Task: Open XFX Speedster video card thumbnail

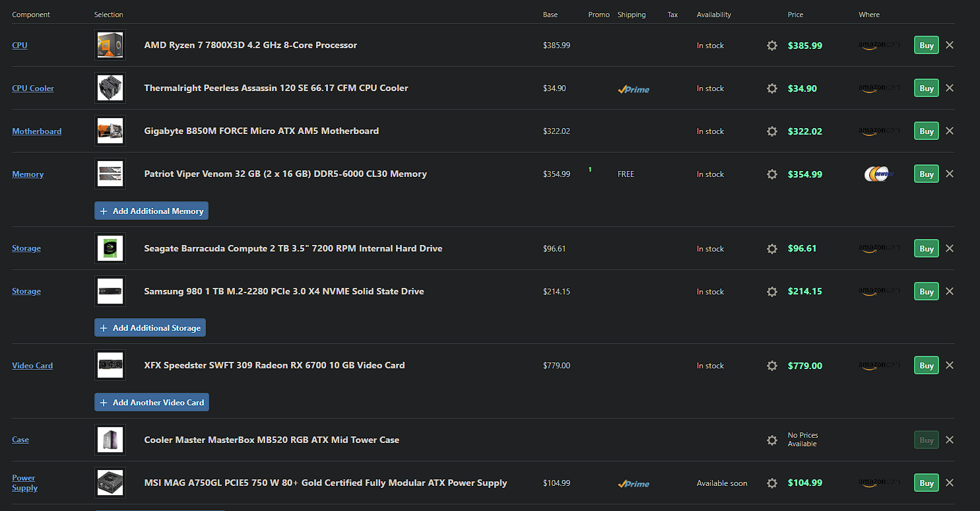Action: [110, 366]
